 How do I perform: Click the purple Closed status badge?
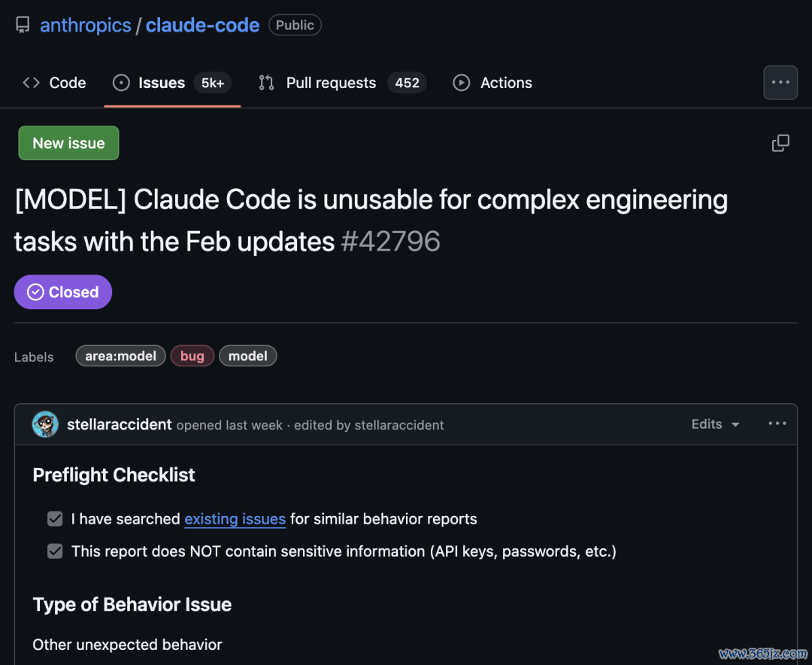62,292
